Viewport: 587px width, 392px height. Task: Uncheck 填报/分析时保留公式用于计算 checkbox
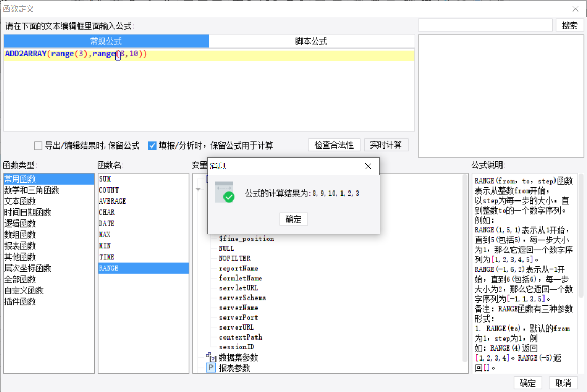(x=152, y=145)
